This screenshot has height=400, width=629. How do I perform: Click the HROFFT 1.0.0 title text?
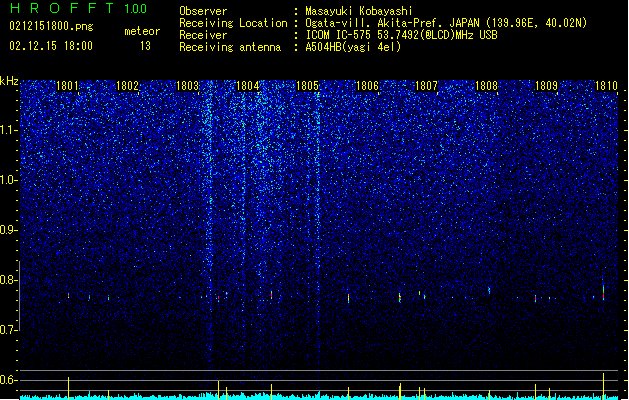pos(79,8)
